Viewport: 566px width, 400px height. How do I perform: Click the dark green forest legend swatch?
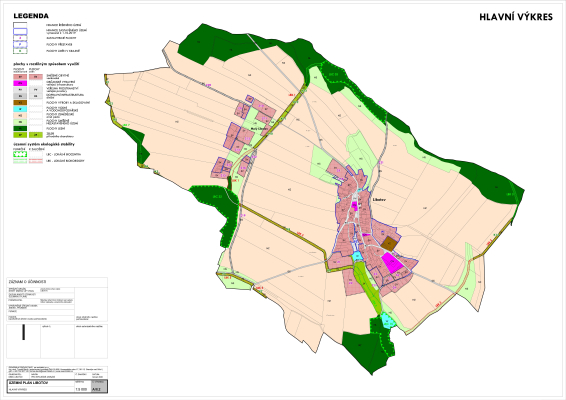click(20, 128)
